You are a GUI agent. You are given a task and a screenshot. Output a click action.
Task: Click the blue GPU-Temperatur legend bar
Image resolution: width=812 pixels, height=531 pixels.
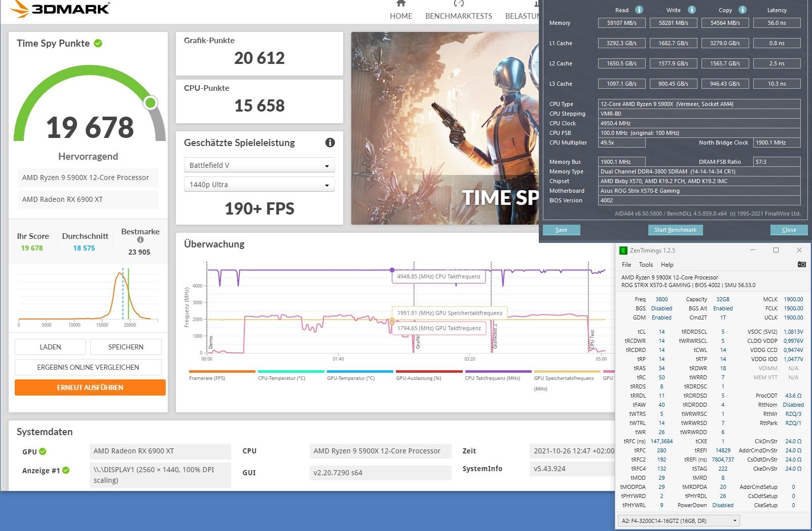point(360,372)
